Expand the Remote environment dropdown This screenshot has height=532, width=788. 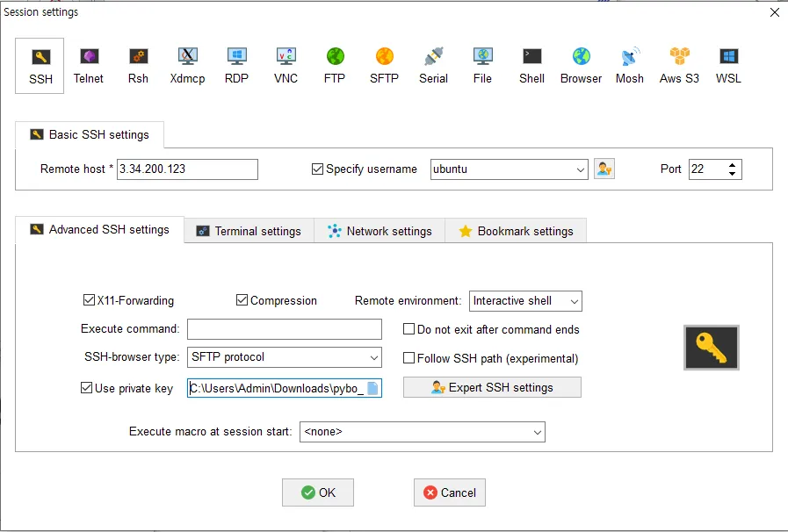[574, 301]
